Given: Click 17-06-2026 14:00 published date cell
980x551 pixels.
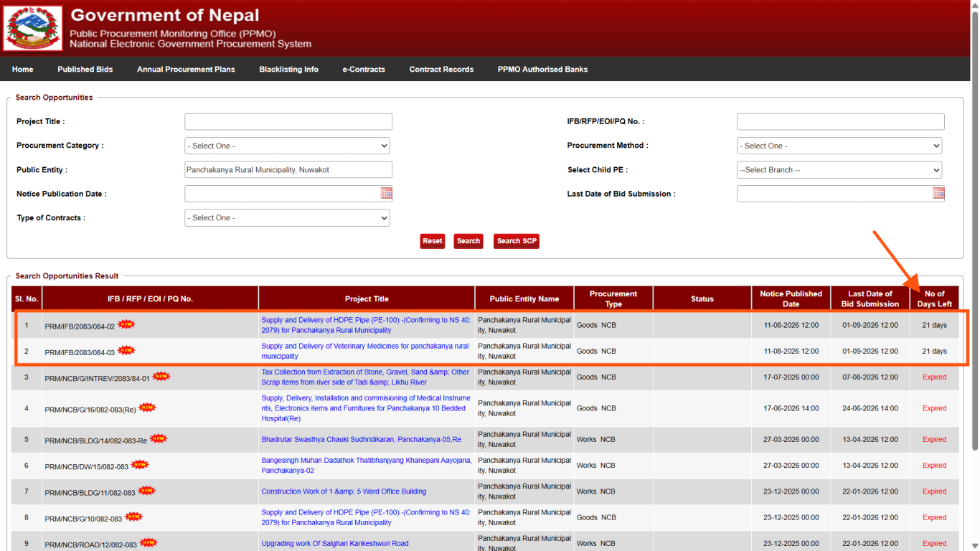Looking at the screenshot, I should point(791,408).
